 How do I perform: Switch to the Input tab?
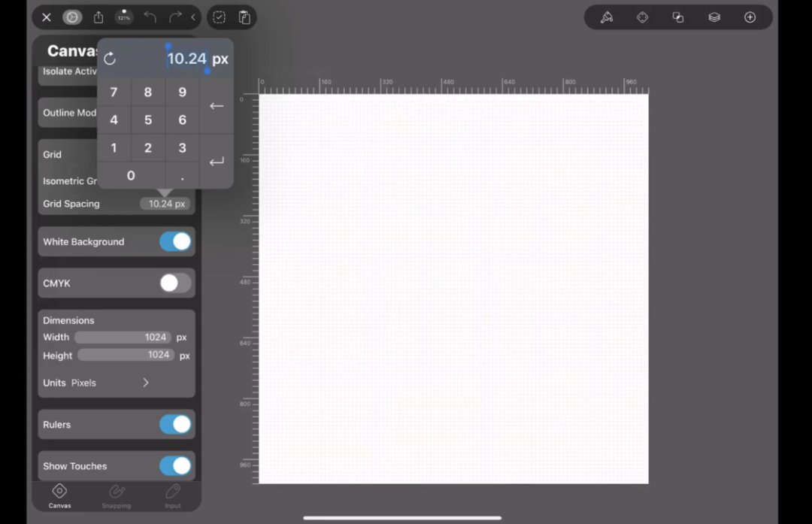point(173,496)
